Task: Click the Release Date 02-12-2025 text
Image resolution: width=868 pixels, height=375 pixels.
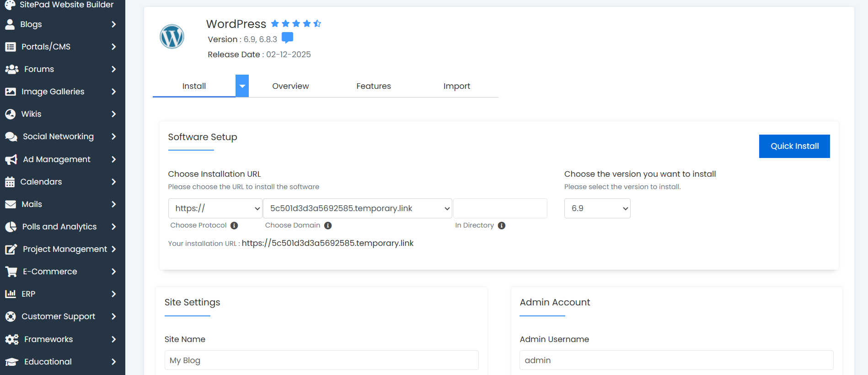Action: [259, 54]
